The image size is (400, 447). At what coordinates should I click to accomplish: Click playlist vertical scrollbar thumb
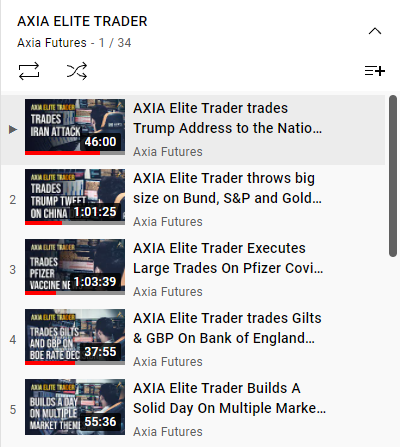click(x=393, y=176)
